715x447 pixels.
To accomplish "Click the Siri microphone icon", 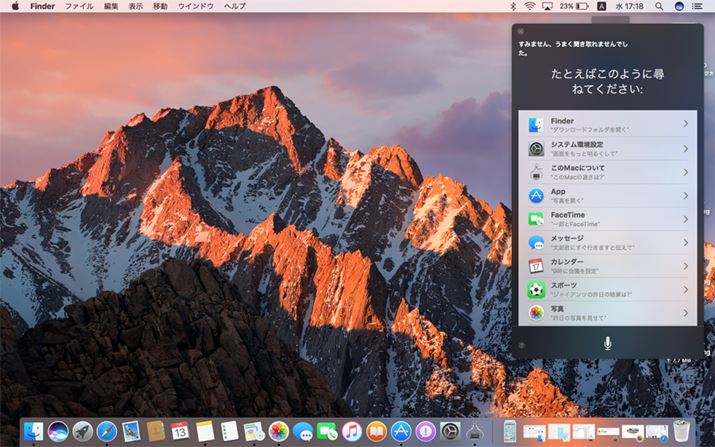I will (607, 342).
